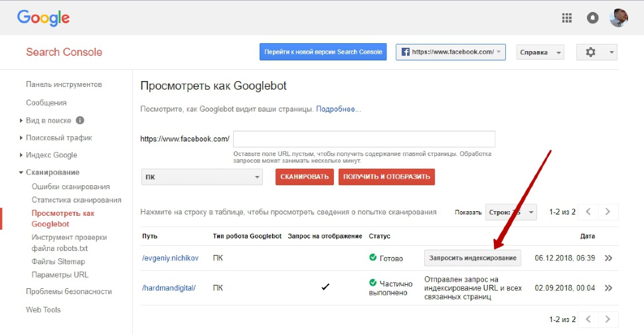This screenshot has width=644, height=336.
Task: Open Инструмент проверки файла robots.txt
Action: click(69, 243)
